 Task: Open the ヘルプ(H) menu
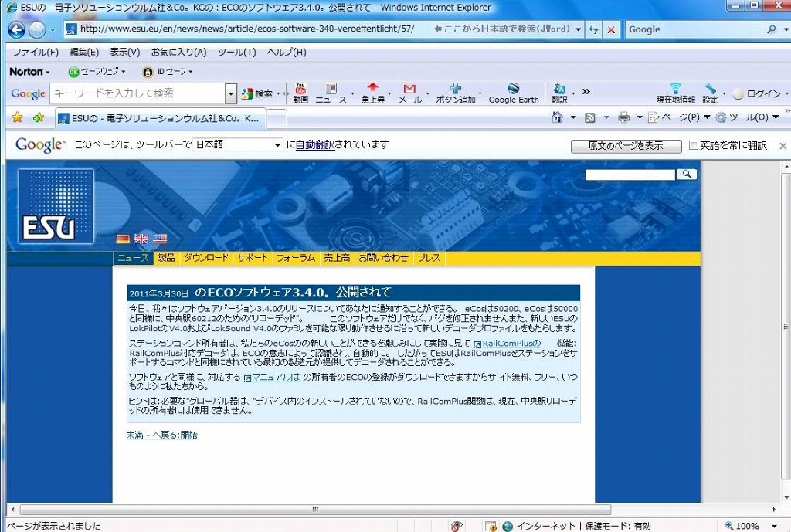(x=286, y=52)
